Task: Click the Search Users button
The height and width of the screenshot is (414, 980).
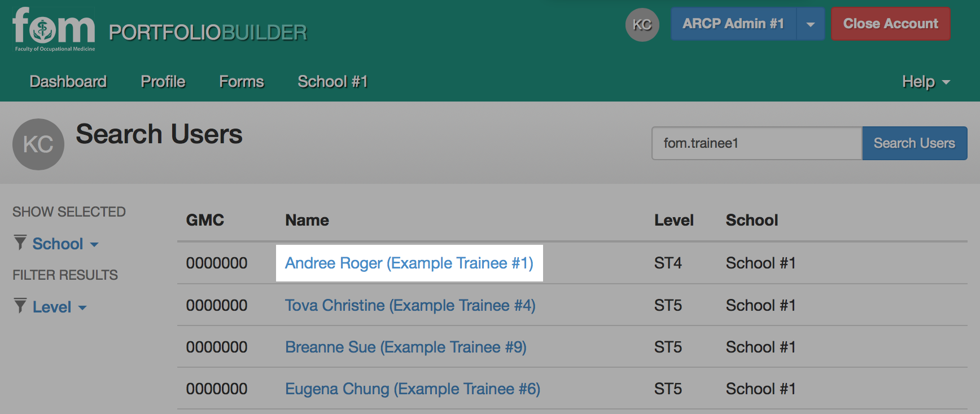Action: point(915,143)
